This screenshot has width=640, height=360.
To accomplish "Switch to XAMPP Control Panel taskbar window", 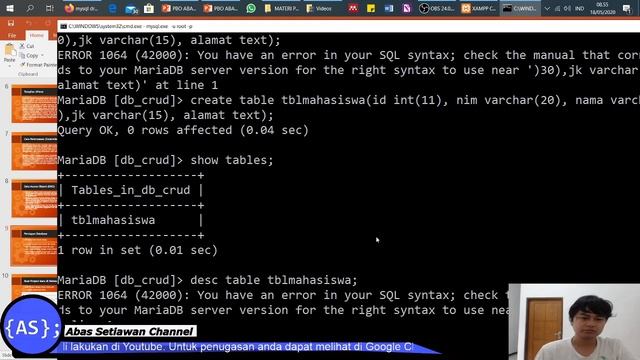I will click(479, 8).
